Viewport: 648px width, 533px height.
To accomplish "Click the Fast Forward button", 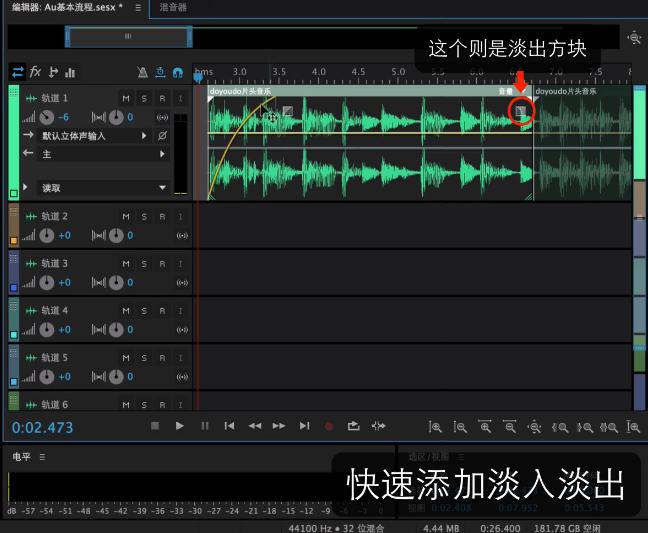I will pyautogui.click(x=279, y=426).
